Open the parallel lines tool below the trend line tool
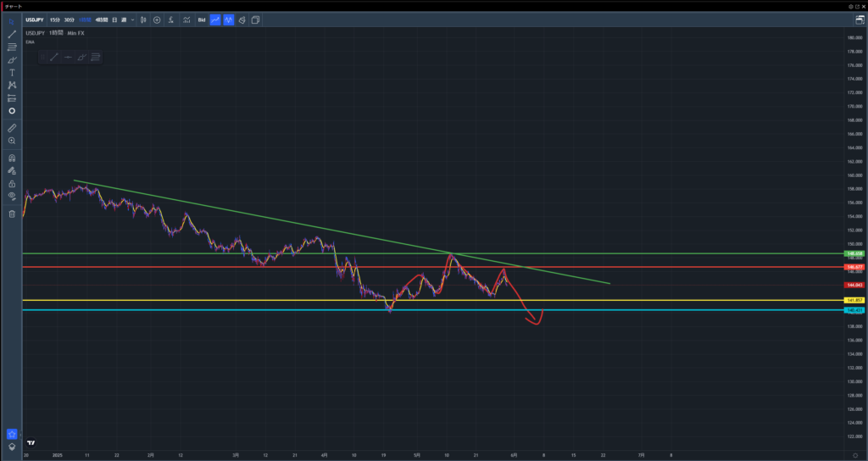The height and width of the screenshot is (461, 868). (x=12, y=47)
